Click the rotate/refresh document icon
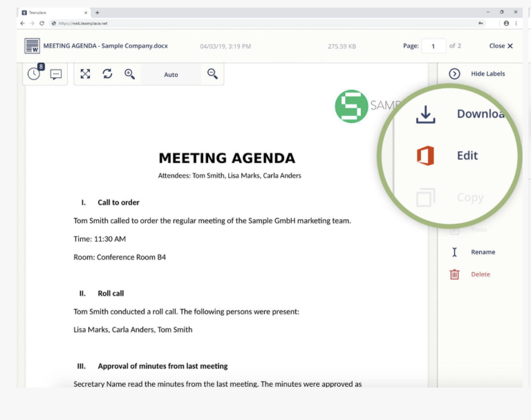This screenshot has height=420, width=531. [107, 74]
